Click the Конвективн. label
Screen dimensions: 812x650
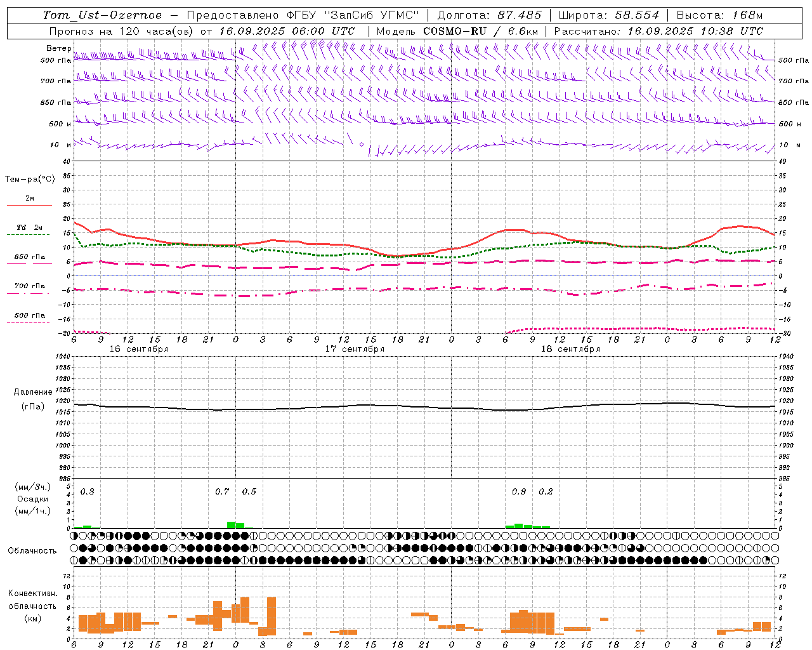(32, 594)
